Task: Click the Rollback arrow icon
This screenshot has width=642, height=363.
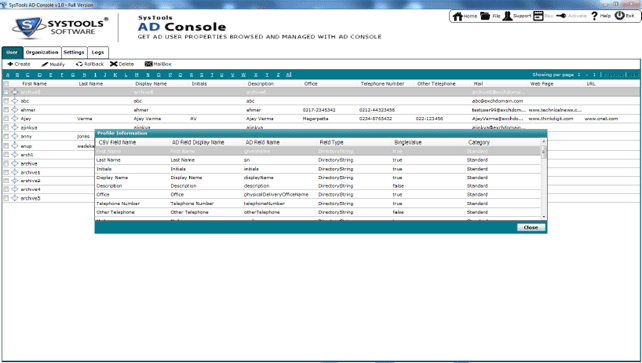Action: pyautogui.click(x=79, y=64)
